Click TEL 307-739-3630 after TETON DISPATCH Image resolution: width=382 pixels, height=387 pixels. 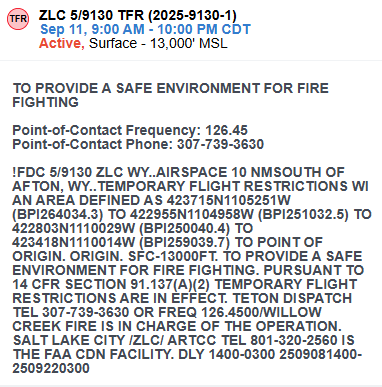71,312
